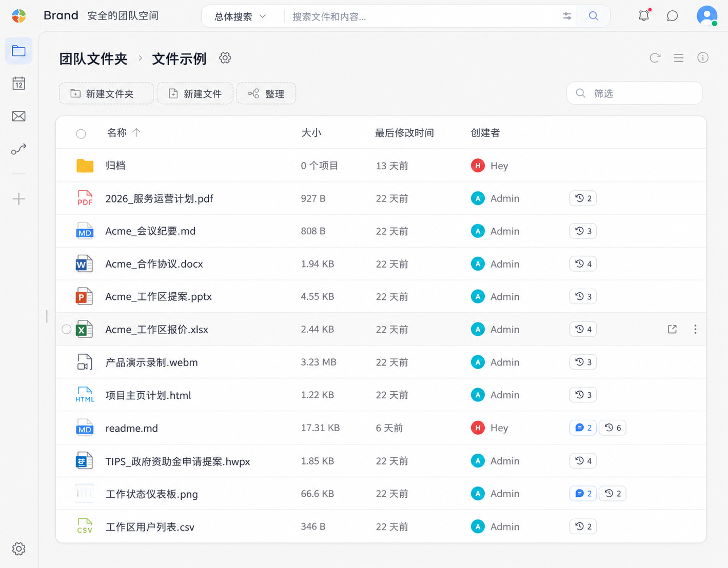Sort by the 大小 column header

[311, 133]
